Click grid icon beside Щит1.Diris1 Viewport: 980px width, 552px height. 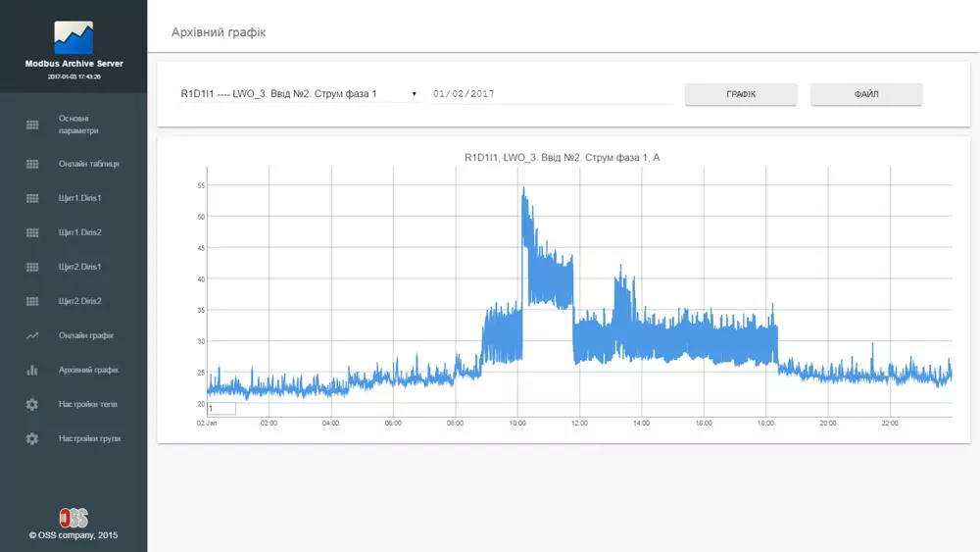(32, 198)
